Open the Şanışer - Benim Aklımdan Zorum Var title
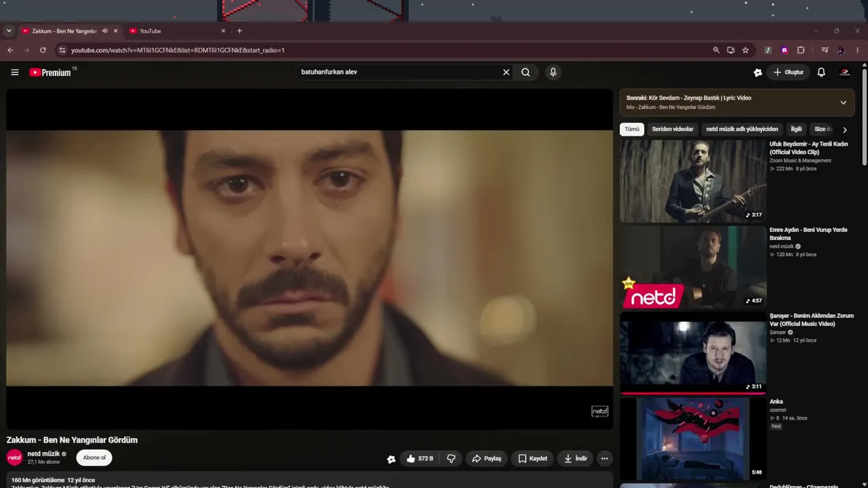The height and width of the screenshot is (488, 868). coord(812,320)
